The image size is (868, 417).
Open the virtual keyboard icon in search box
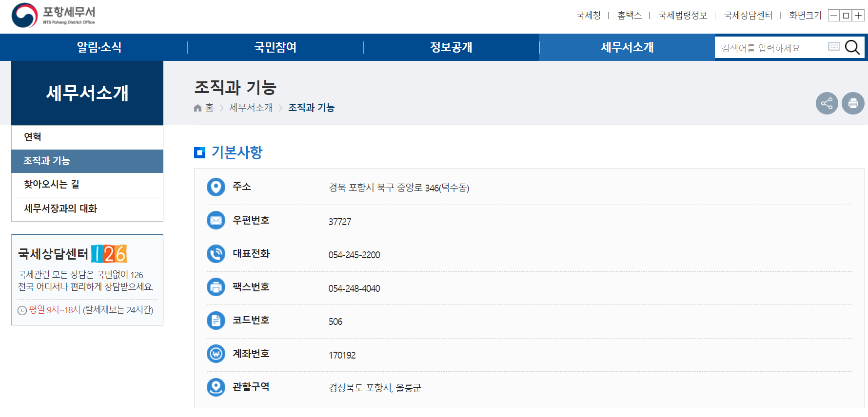point(834,46)
